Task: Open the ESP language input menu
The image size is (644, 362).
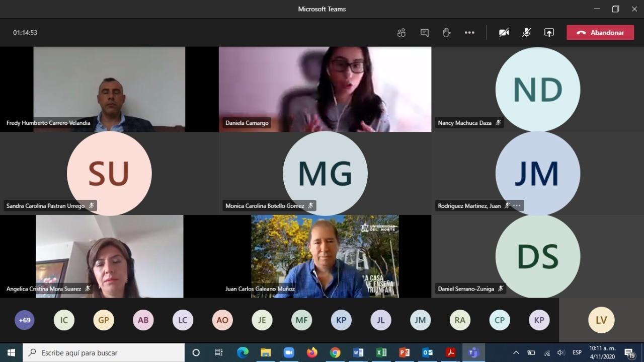Action: [577, 352]
